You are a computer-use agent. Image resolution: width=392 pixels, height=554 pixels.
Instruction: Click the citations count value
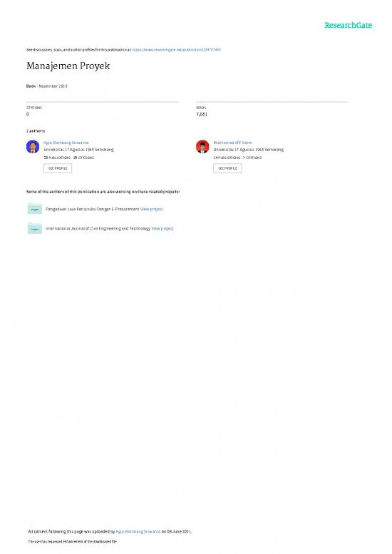point(28,114)
